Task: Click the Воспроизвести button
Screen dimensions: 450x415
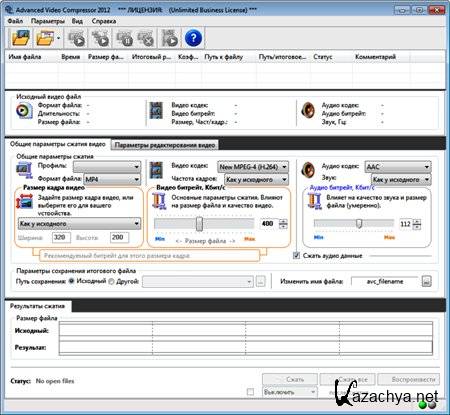Action: 409,379
